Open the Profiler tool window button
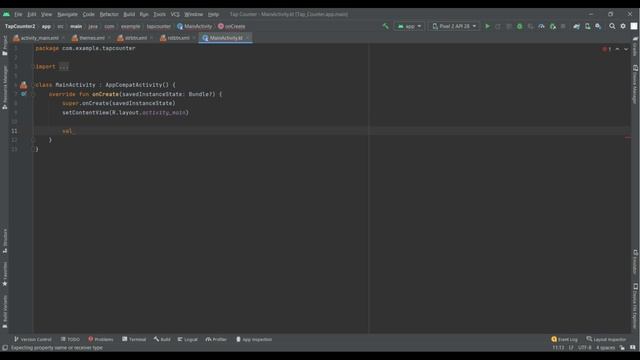 [x=216, y=339]
